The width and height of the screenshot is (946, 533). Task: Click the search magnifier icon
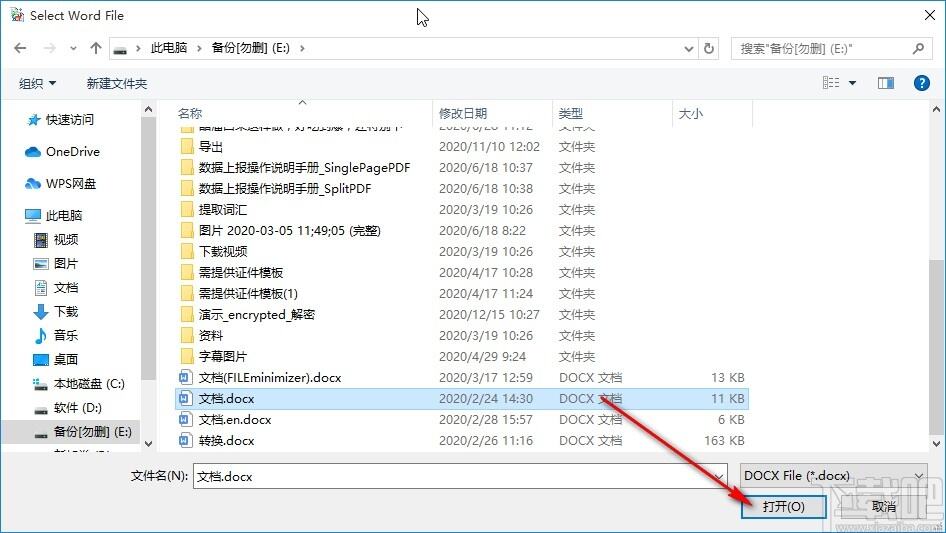pos(918,48)
